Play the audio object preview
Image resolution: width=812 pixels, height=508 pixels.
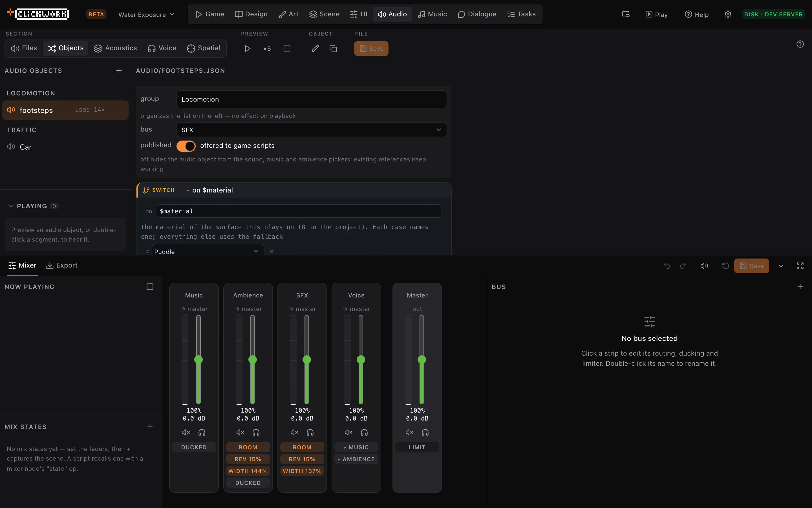pos(247,49)
